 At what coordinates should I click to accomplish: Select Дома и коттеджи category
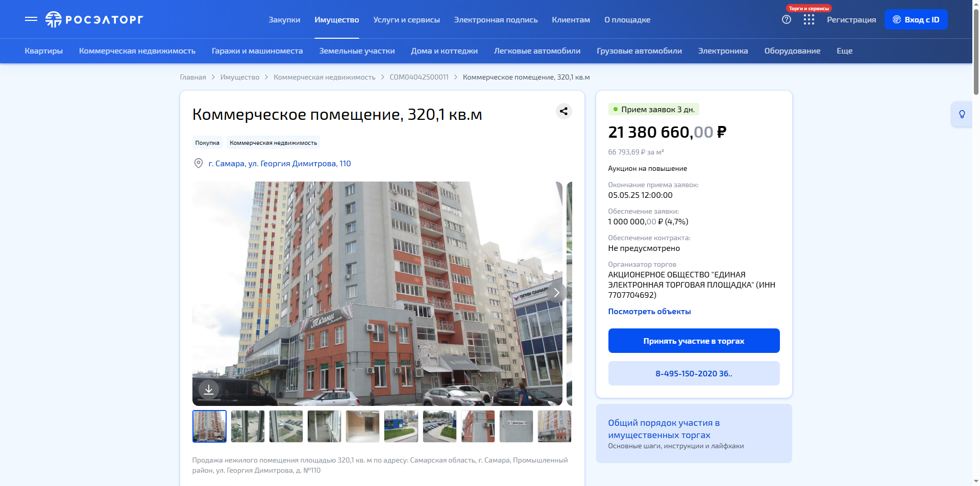click(445, 51)
